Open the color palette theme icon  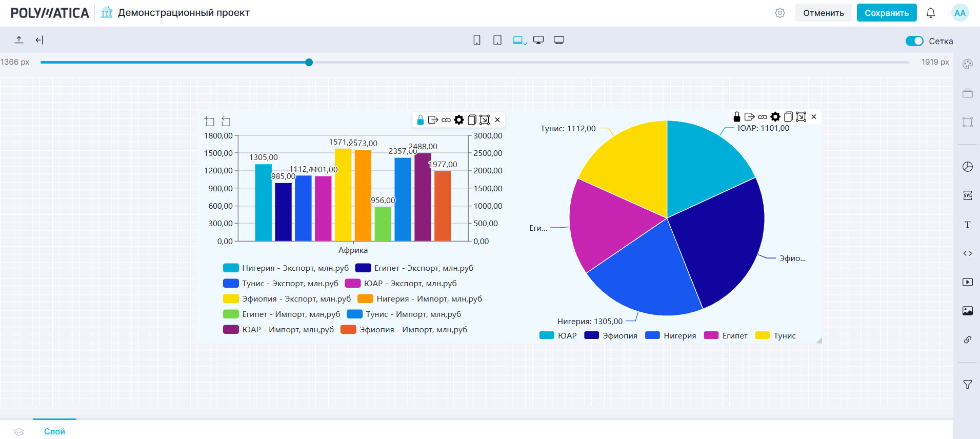point(967,64)
